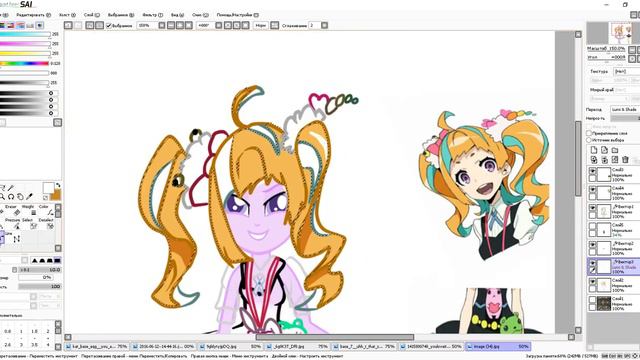Hide the Слой3 layer eye toggle
This screenshot has width=640, height=360.
[x=592, y=171]
